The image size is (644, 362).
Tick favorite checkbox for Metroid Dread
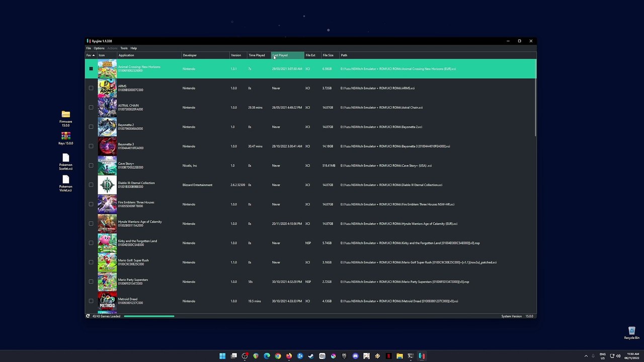tap(91, 301)
